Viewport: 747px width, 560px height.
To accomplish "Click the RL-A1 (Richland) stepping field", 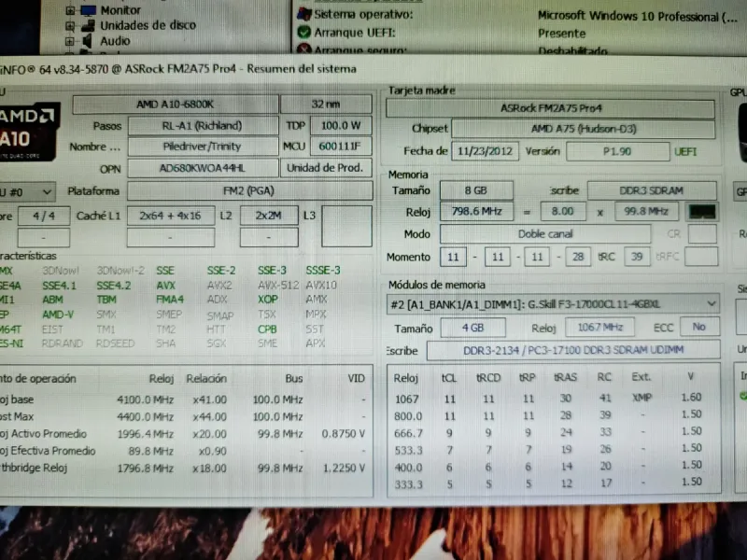I will 203,126.
